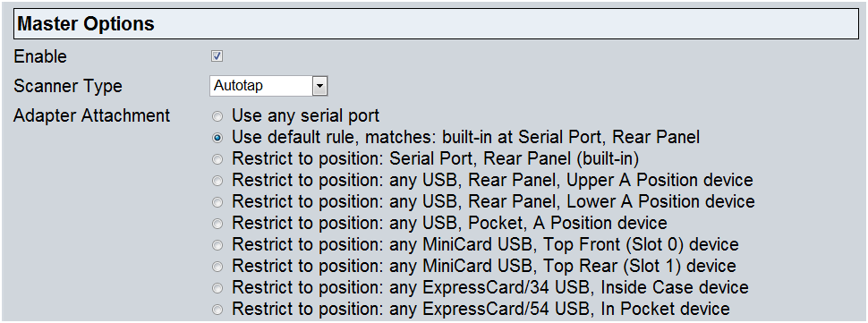Click the Master Options section header
Viewport: 868px width, 323px height.
click(436, 24)
